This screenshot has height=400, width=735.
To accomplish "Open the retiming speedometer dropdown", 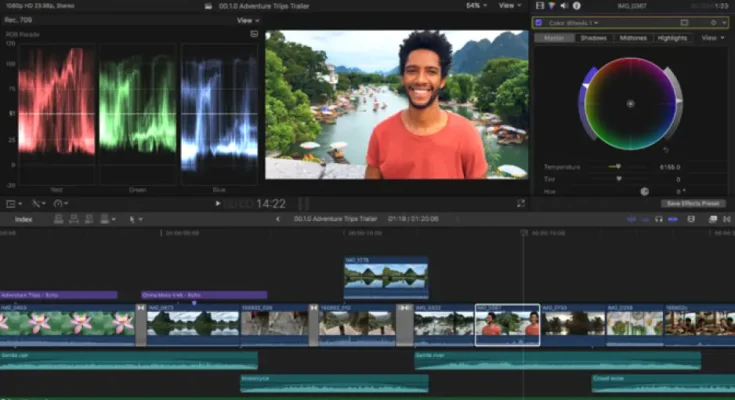I will (x=61, y=204).
